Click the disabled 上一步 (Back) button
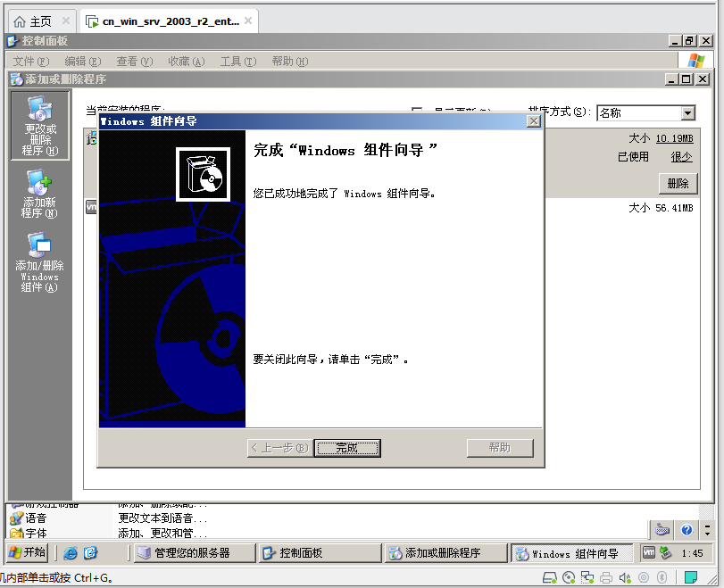The width and height of the screenshot is (724, 588). (279, 448)
